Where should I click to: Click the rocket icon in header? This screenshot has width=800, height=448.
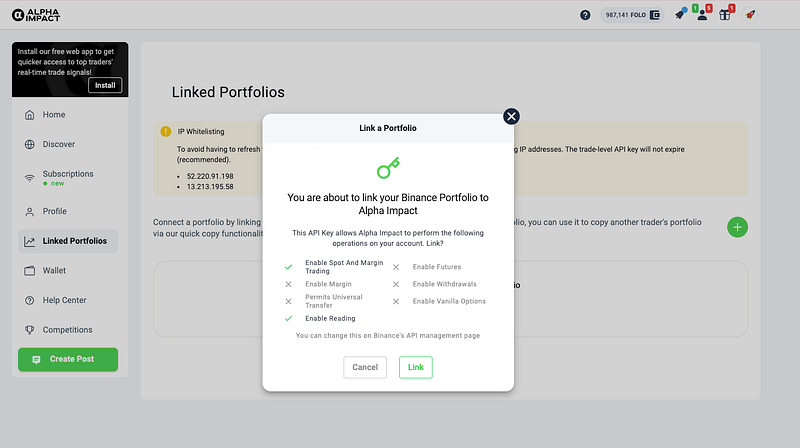[749, 15]
